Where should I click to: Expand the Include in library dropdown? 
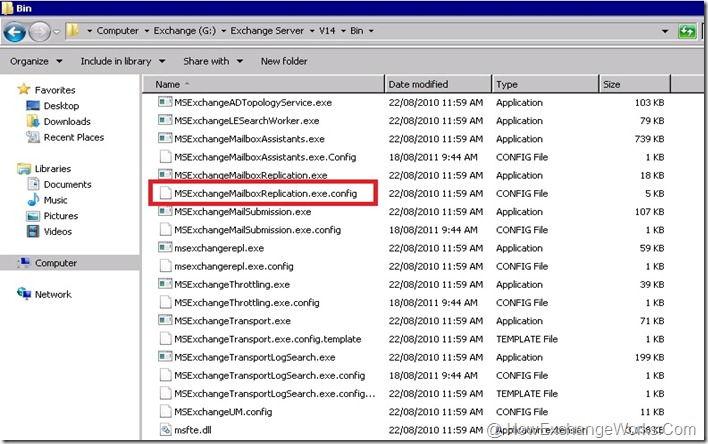coord(123,61)
